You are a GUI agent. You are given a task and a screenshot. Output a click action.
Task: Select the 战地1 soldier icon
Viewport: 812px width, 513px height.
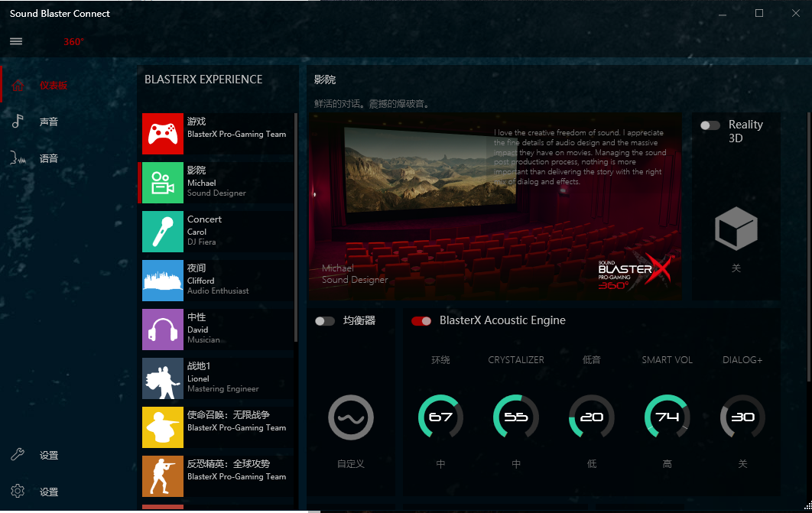163,378
